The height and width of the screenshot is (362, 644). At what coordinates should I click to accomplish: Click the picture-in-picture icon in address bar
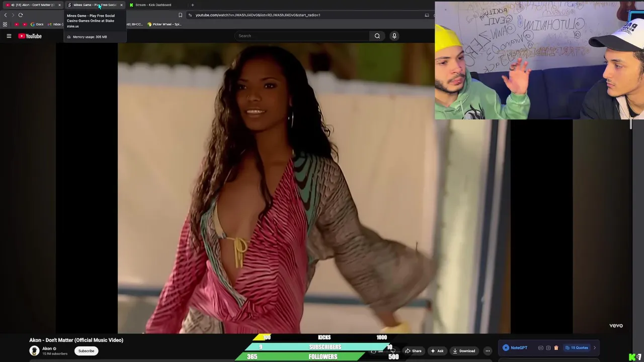click(x=427, y=15)
